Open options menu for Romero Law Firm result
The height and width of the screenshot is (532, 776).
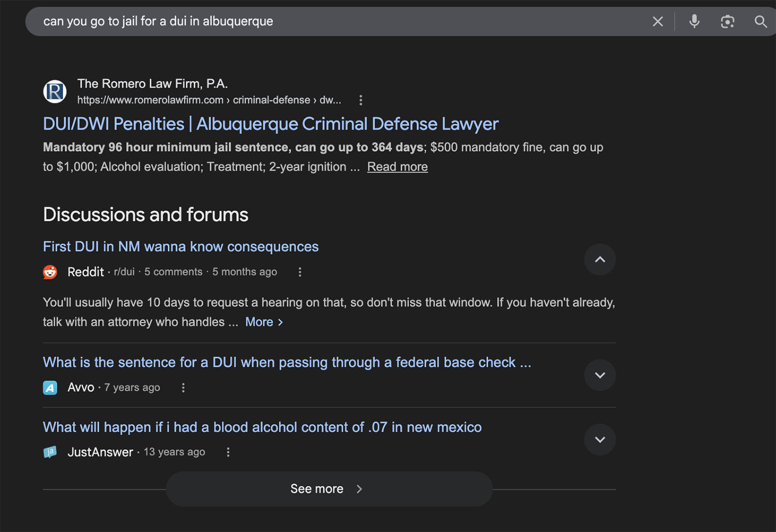point(361,100)
